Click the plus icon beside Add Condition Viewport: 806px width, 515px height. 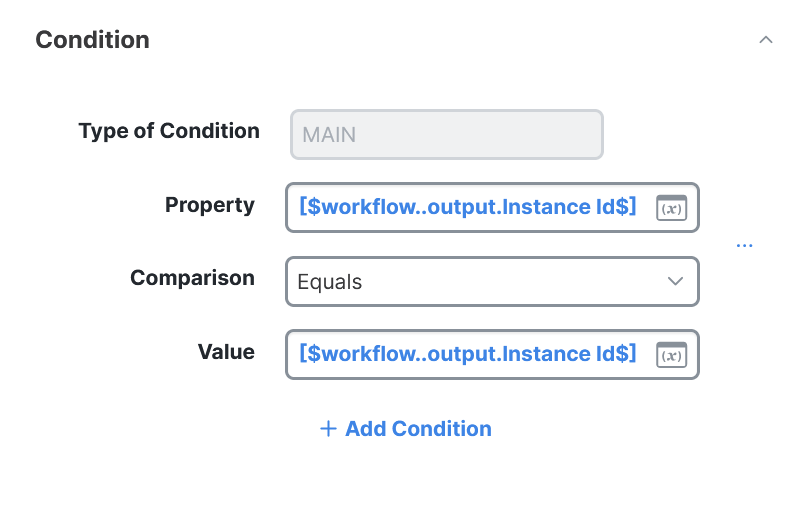[x=327, y=429]
